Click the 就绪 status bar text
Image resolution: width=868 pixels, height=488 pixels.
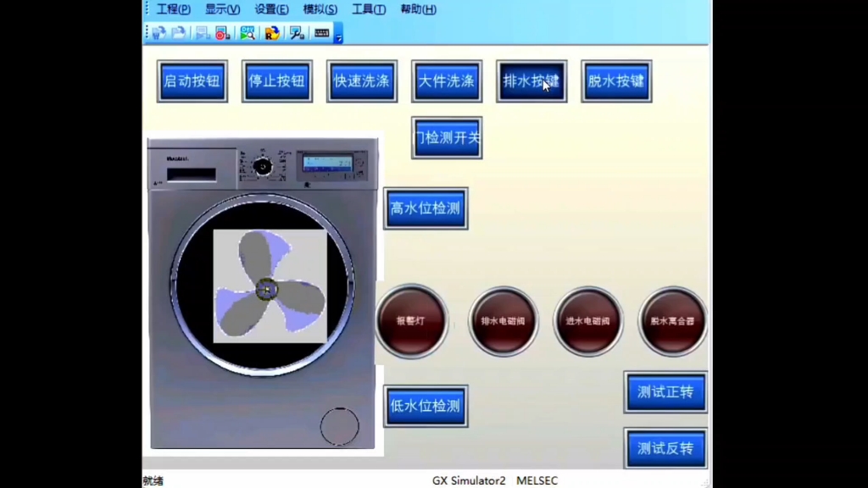pyautogui.click(x=153, y=481)
